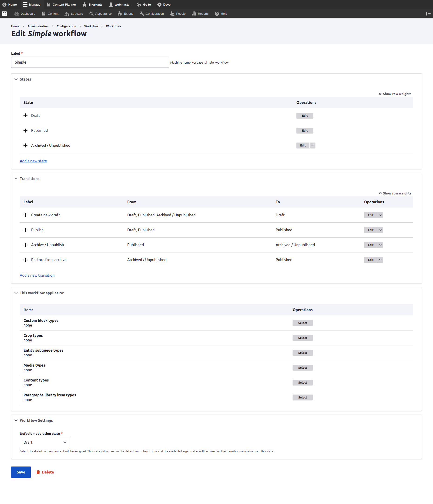433x504 pixels.
Task: Open Shortcuts from the star icon
Action: tap(84, 4)
